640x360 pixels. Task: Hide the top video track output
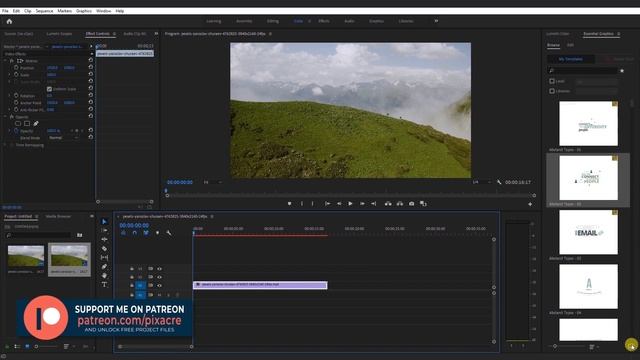(160, 269)
